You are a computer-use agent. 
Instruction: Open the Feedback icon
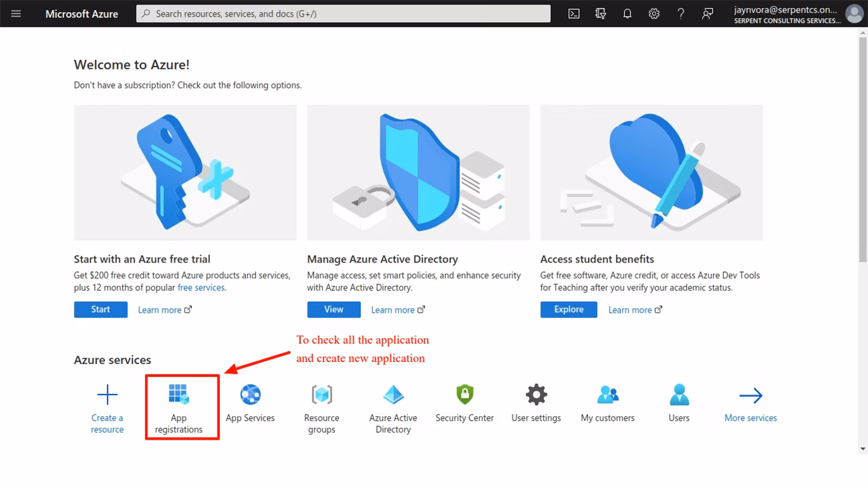point(707,13)
